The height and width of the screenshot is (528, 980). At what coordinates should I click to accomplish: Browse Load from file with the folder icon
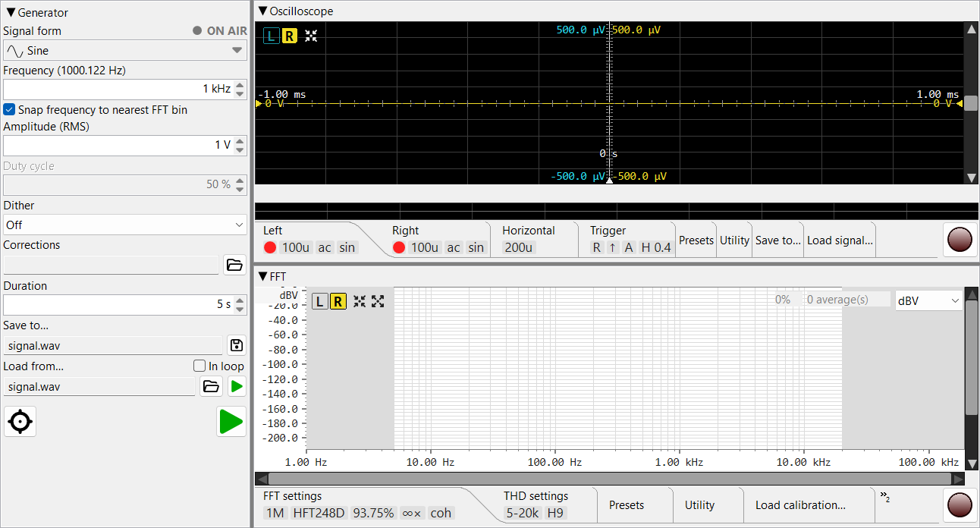pos(211,387)
